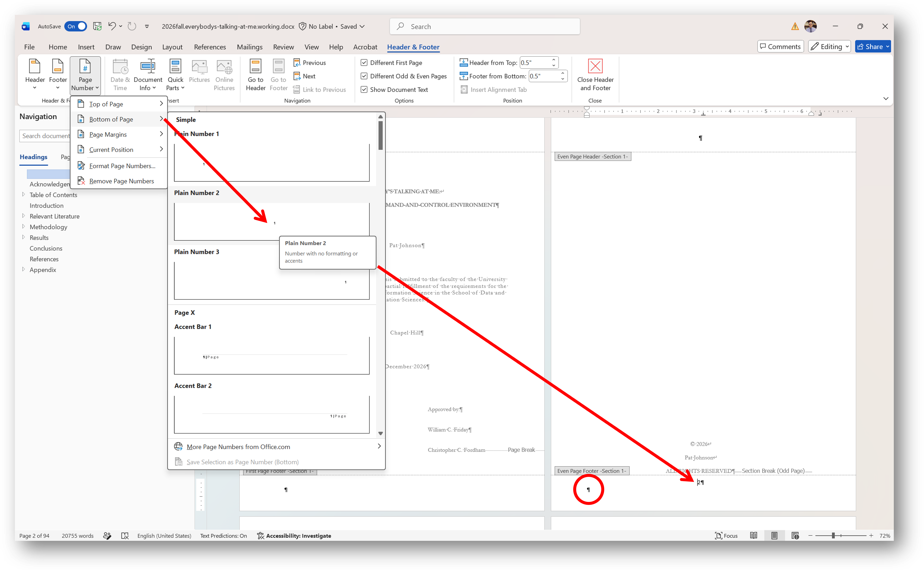This screenshot has width=924, height=571.
Task: Open the Document Info button
Action: coord(148,74)
